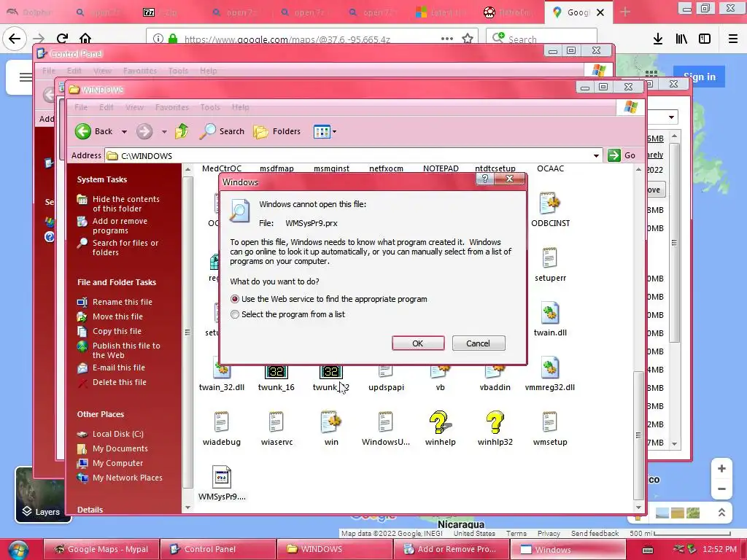
Task: Select the WMSysPr9 file icon
Action: 222,477
